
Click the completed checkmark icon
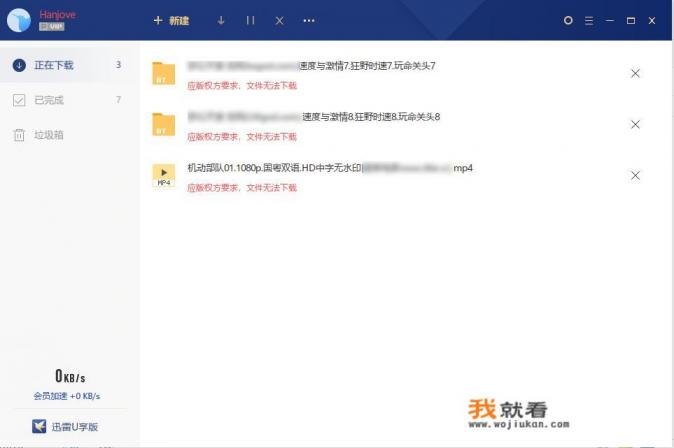click(19, 100)
